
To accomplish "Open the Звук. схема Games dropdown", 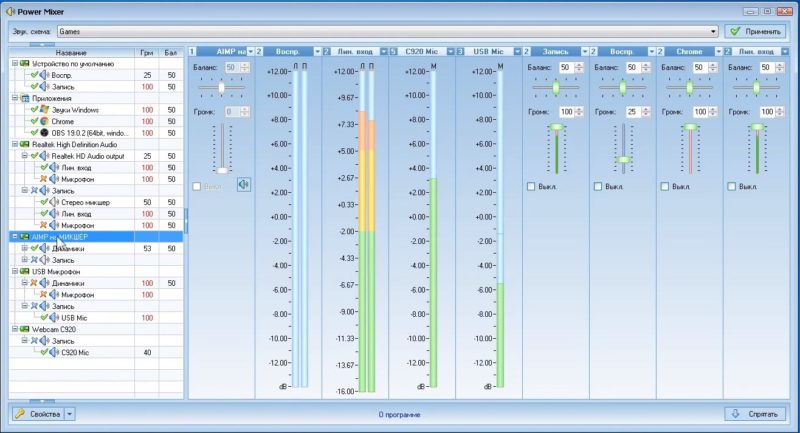I will [714, 32].
